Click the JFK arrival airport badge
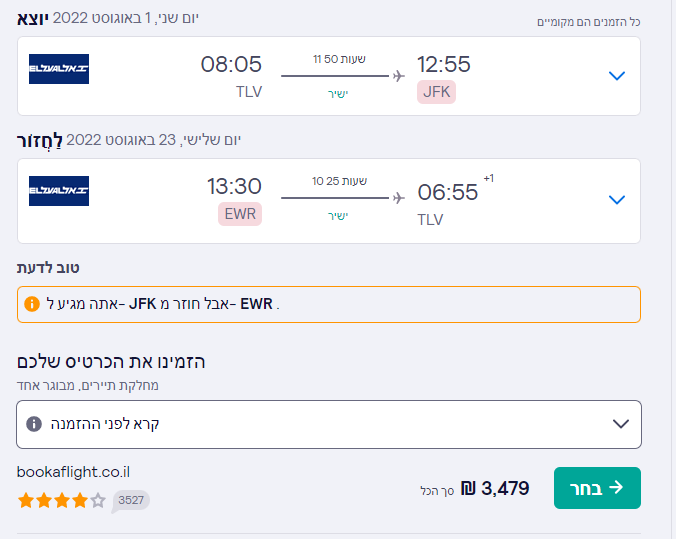This screenshot has width=676, height=539. click(x=437, y=92)
